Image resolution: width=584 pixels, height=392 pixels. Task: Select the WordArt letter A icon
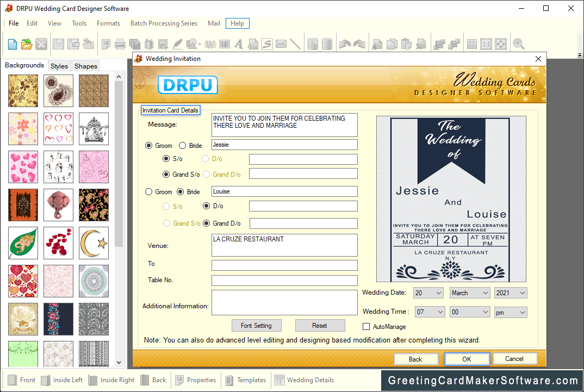pyautogui.click(x=238, y=44)
